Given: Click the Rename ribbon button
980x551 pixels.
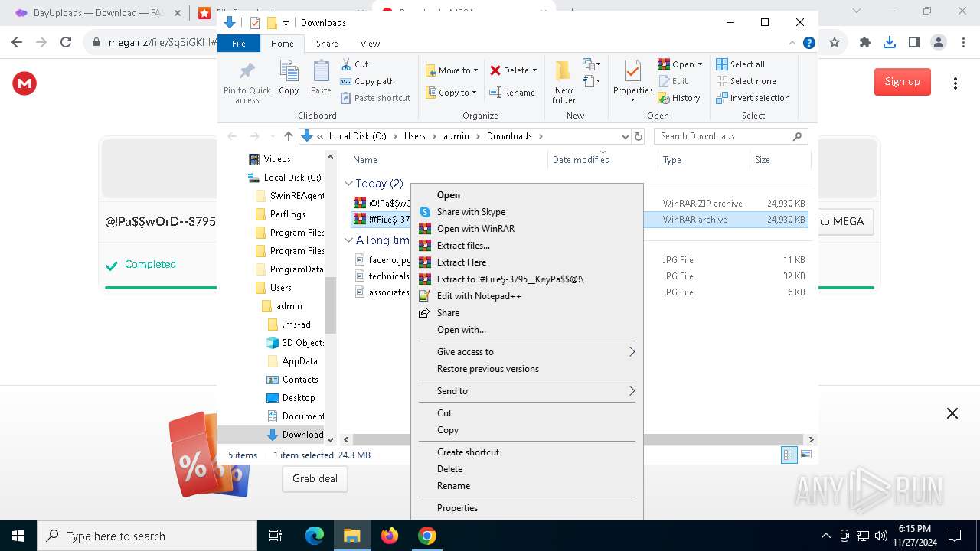Looking at the screenshot, I should pos(512,93).
